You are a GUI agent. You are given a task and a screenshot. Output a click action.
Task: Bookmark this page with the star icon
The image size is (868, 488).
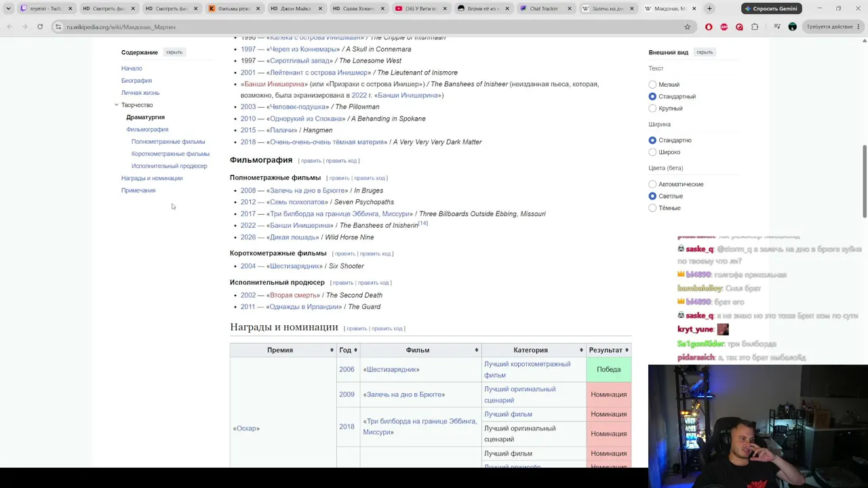click(x=688, y=27)
